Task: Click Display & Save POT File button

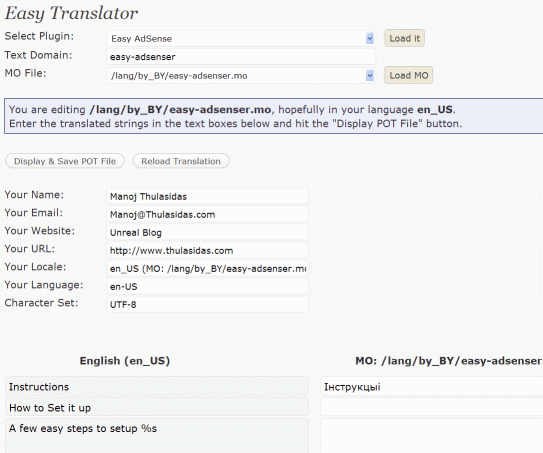Action: pyautogui.click(x=65, y=161)
